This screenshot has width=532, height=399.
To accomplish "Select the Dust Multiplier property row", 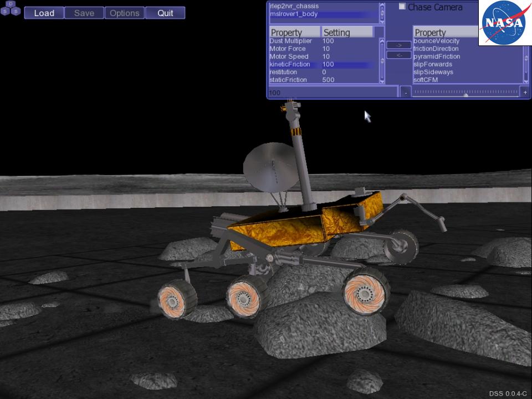I will pyautogui.click(x=290, y=41).
